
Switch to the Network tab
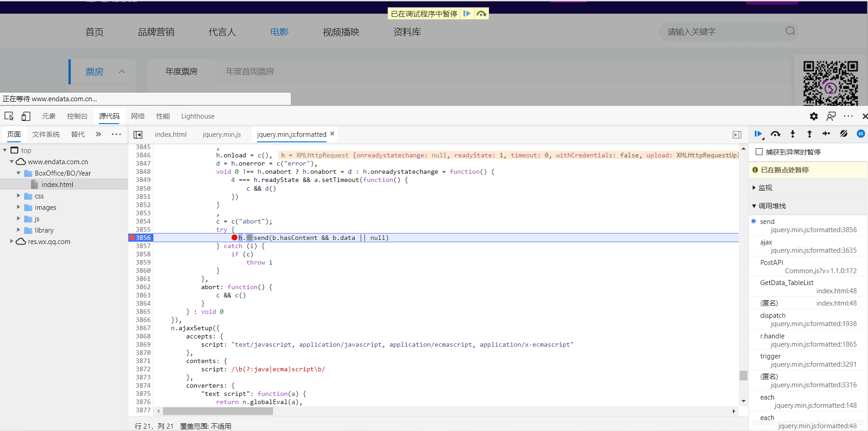tap(138, 116)
